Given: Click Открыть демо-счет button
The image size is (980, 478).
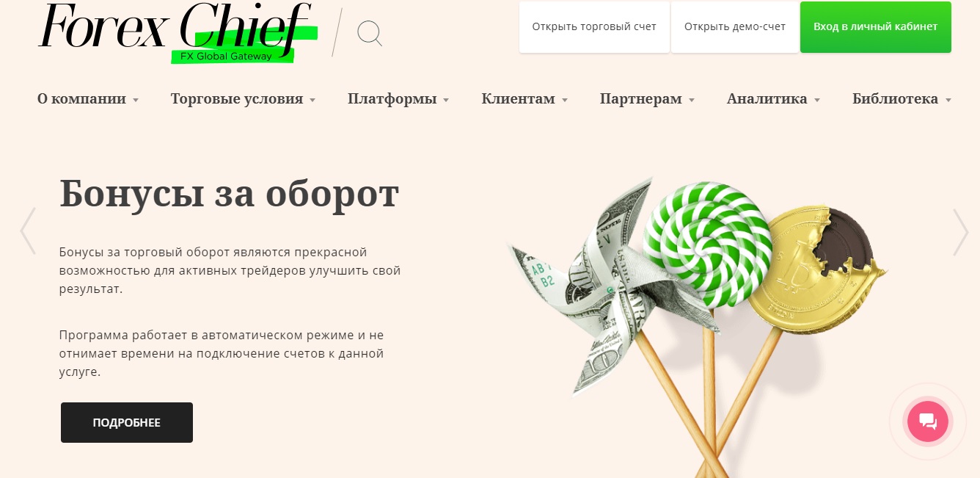Looking at the screenshot, I should (735, 27).
